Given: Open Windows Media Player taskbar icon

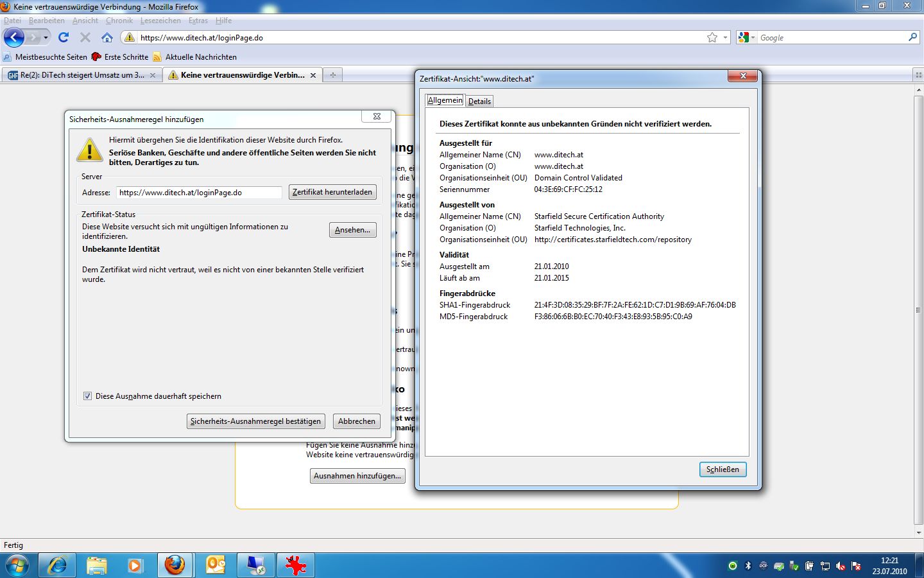Looking at the screenshot, I should 135,565.
